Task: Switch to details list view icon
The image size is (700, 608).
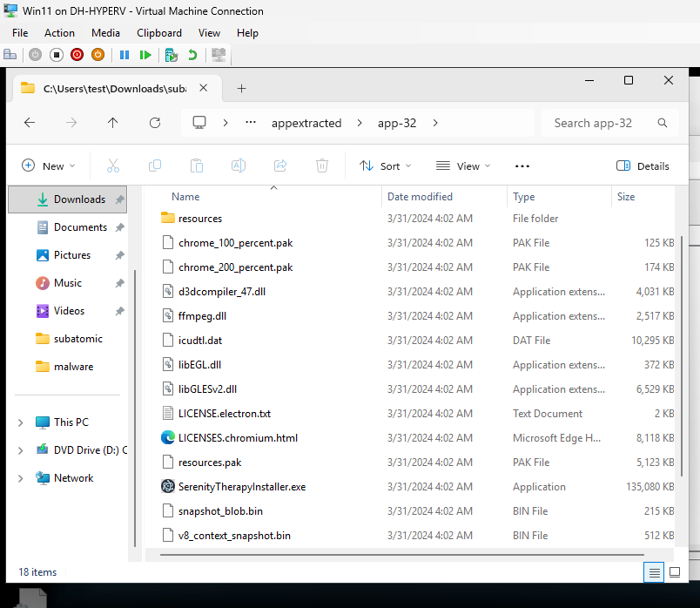Action: click(x=654, y=572)
